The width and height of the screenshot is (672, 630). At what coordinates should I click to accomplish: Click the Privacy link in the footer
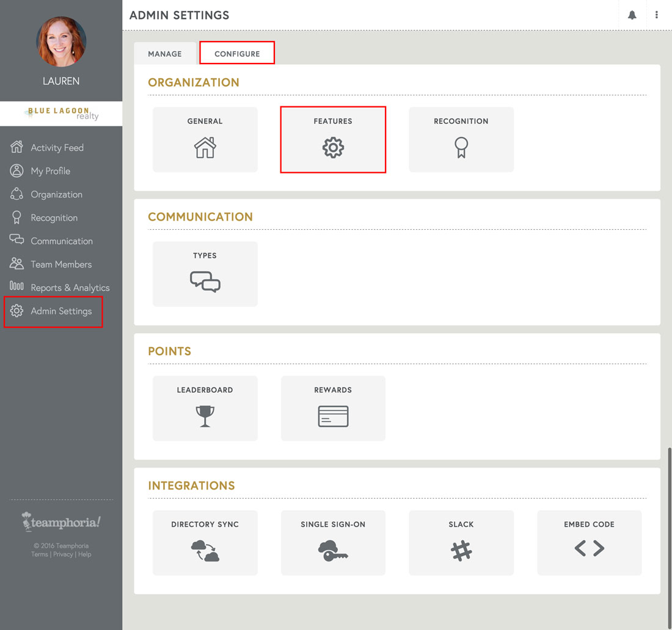64,554
